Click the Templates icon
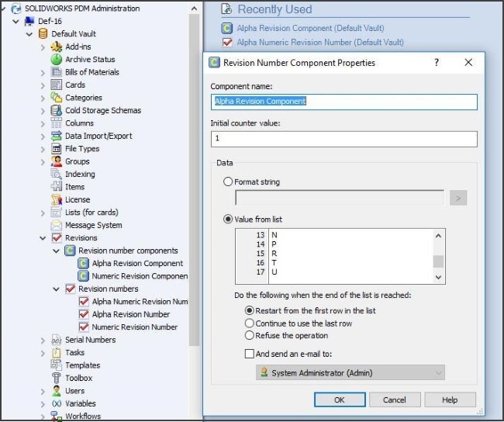Image resolution: width=504 pixels, height=422 pixels. pos(57,365)
